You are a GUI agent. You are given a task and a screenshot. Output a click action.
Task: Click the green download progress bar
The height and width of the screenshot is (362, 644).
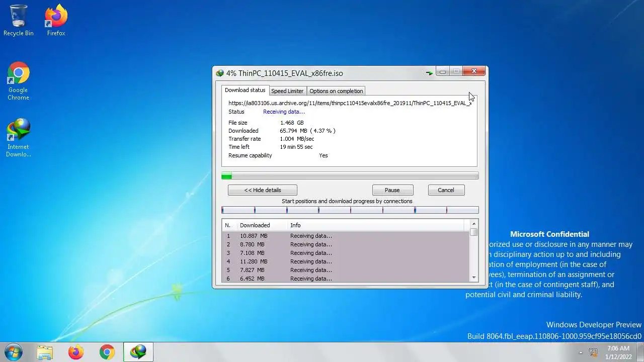[x=350, y=175]
